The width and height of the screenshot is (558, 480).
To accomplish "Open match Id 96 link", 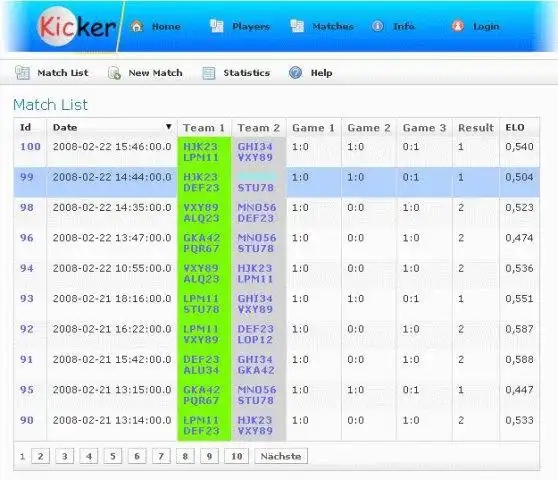I will pos(27,238).
